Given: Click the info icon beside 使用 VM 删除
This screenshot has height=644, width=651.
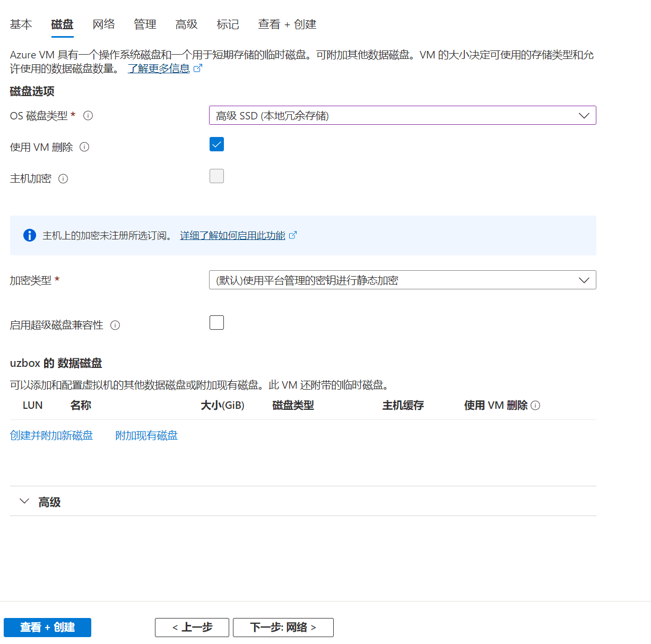Looking at the screenshot, I should [x=84, y=147].
